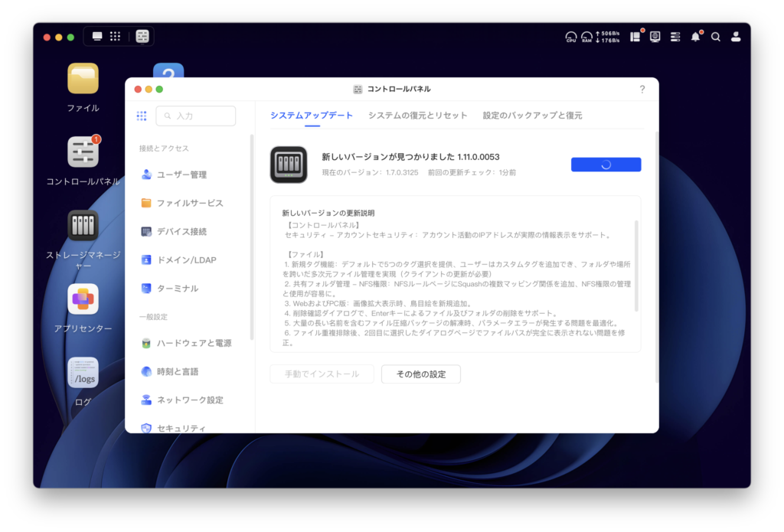Switch to システムの復元とリセット tab
This screenshot has height=532, width=784.
pyautogui.click(x=417, y=116)
